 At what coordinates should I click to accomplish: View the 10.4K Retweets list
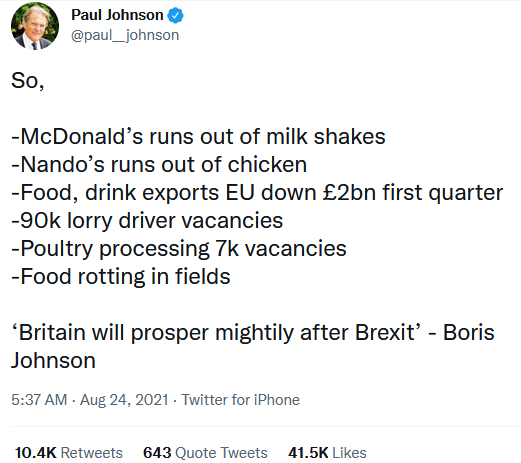(x=69, y=453)
